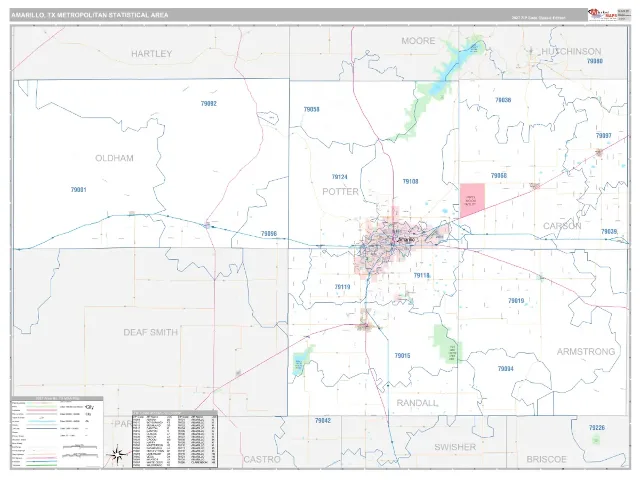Click the SWISHER county label
This screenshot has height=480, width=640.
coord(455,447)
